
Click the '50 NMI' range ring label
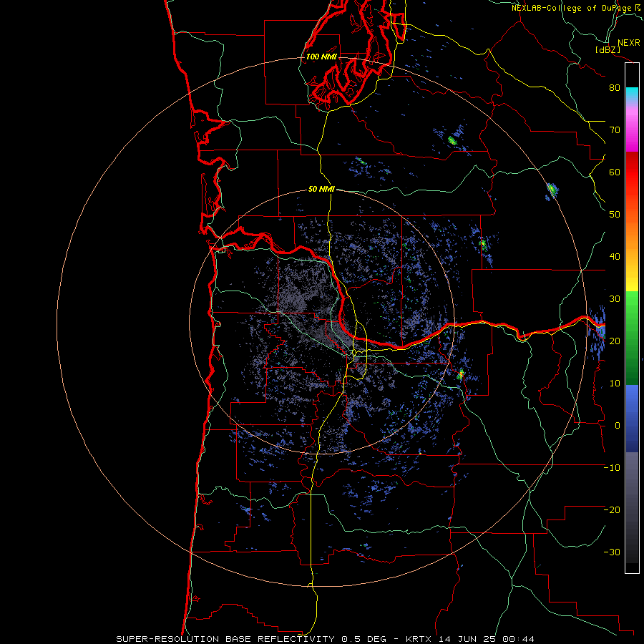[x=321, y=190]
